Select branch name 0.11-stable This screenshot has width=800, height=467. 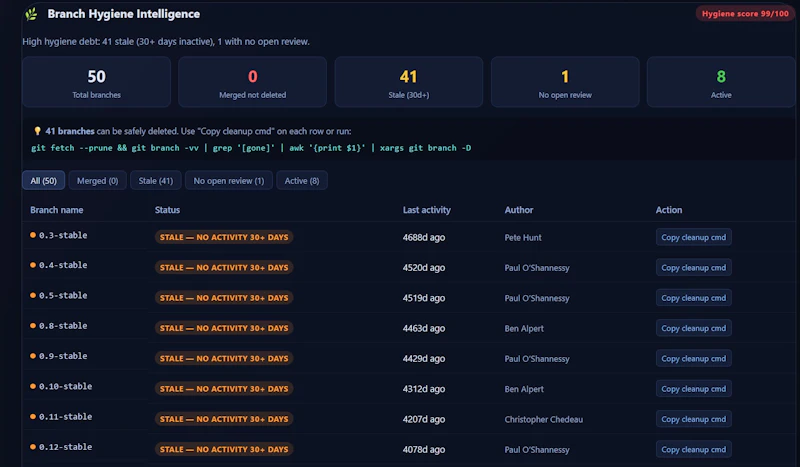[66, 416]
